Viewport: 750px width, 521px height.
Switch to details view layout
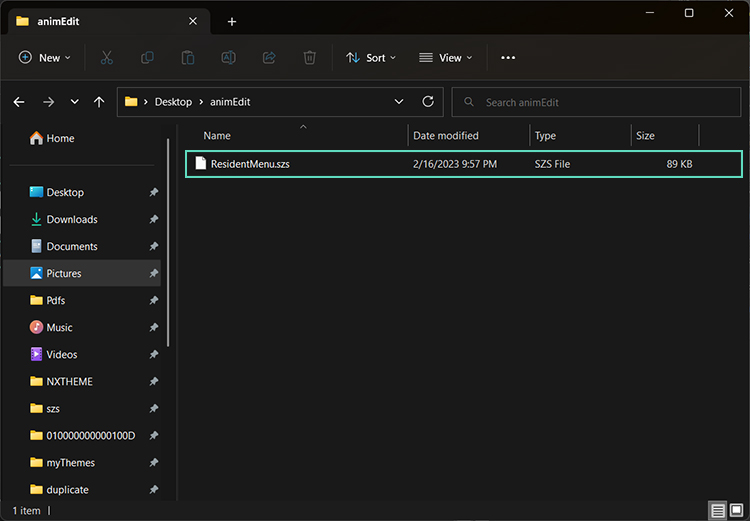click(718, 511)
